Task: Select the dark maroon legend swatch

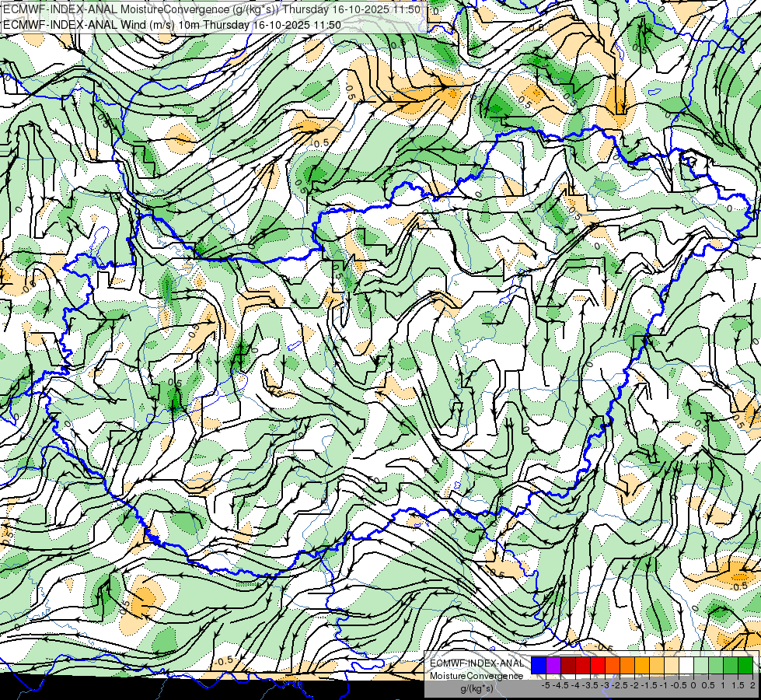Action: [x=568, y=666]
